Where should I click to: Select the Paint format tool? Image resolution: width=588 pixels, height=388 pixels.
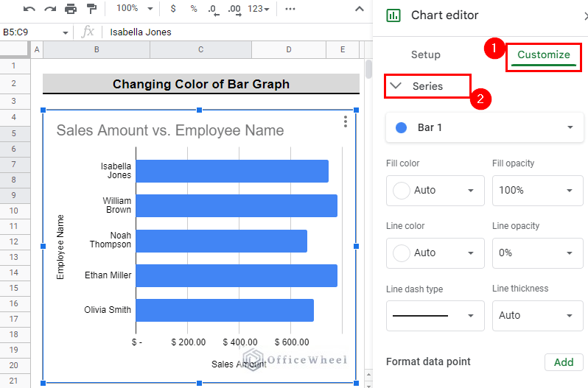pyautogui.click(x=91, y=9)
